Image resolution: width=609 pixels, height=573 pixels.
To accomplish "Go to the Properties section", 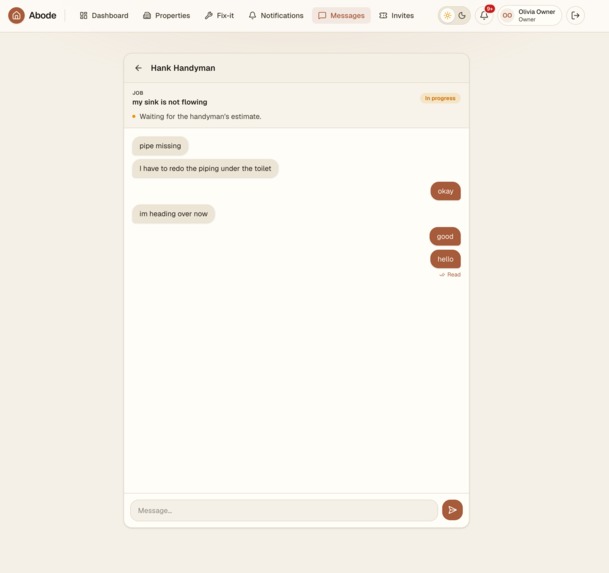I will pyautogui.click(x=166, y=16).
